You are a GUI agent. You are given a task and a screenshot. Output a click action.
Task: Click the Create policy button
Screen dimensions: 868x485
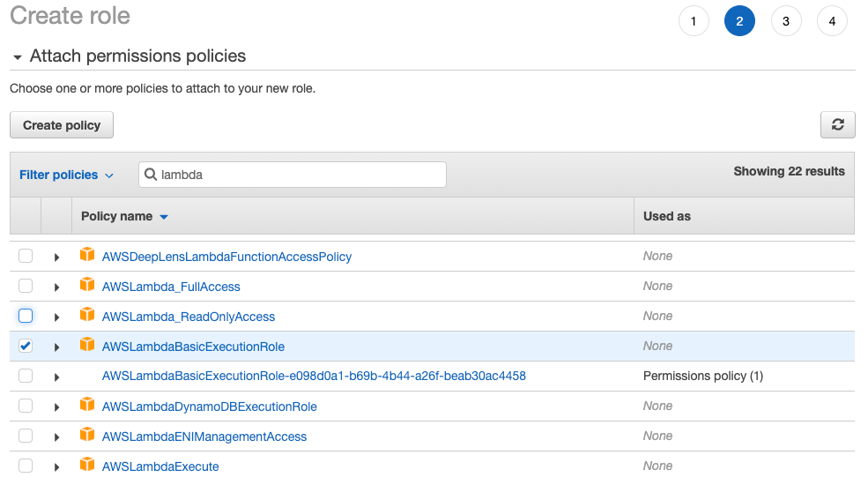pyautogui.click(x=62, y=124)
